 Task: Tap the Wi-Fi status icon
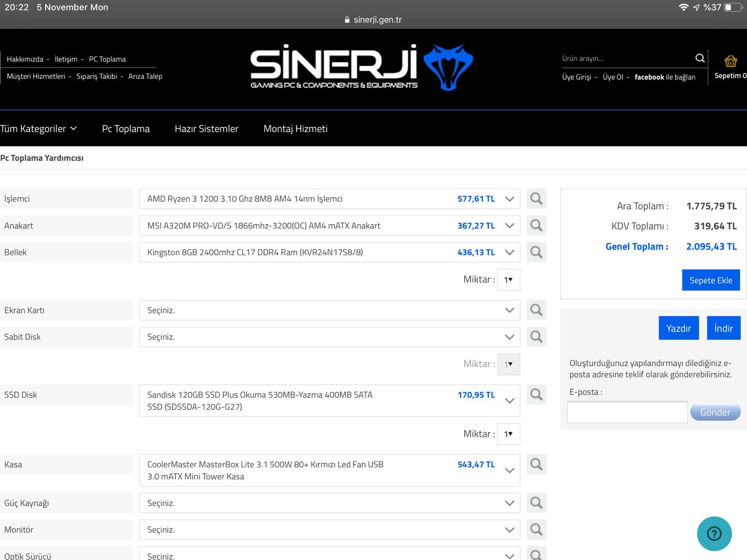[x=684, y=7]
